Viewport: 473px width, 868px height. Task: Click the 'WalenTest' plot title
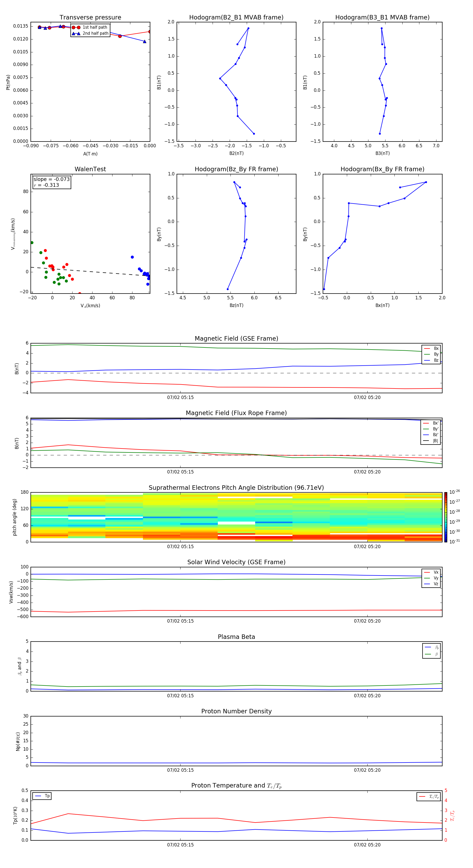(x=90, y=169)
